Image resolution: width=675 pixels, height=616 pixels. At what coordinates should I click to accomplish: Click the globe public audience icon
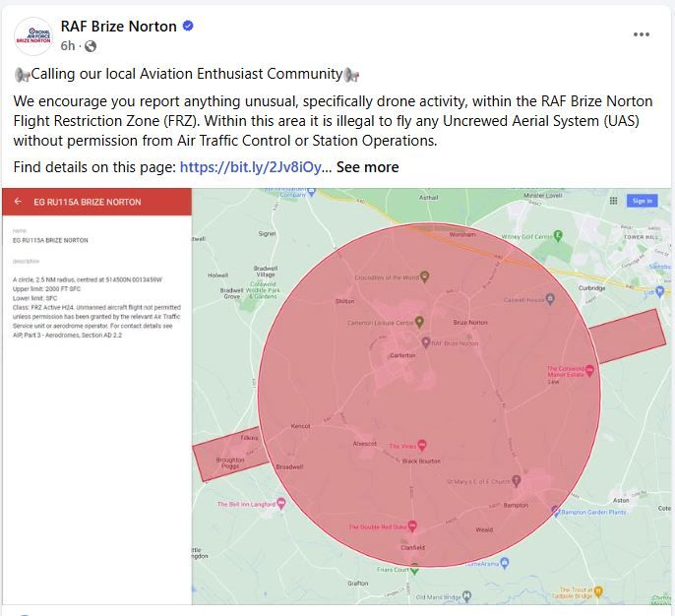tap(91, 46)
